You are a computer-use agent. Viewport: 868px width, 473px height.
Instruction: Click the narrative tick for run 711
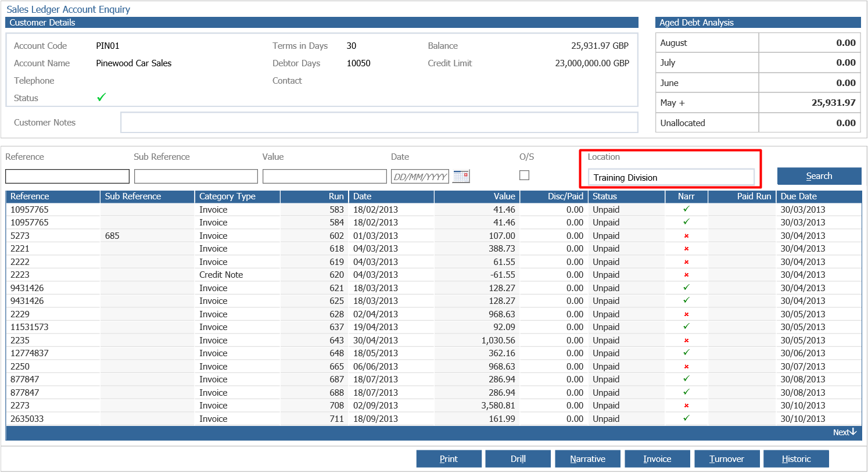pyautogui.click(x=686, y=418)
